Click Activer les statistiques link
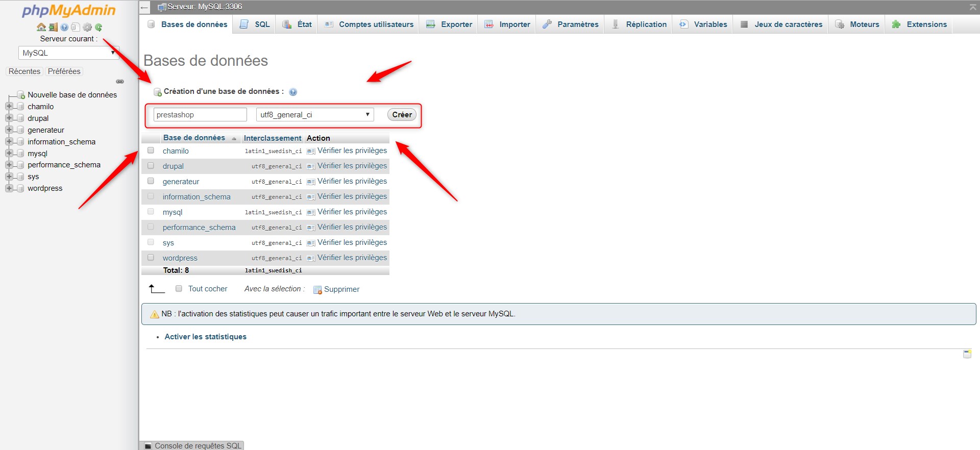The image size is (980, 450). [205, 337]
